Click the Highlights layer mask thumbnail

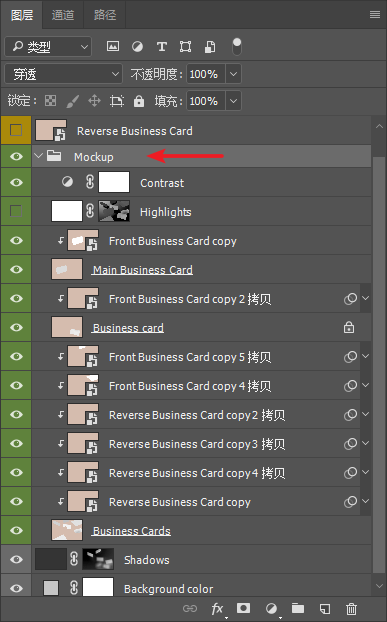(114, 211)
